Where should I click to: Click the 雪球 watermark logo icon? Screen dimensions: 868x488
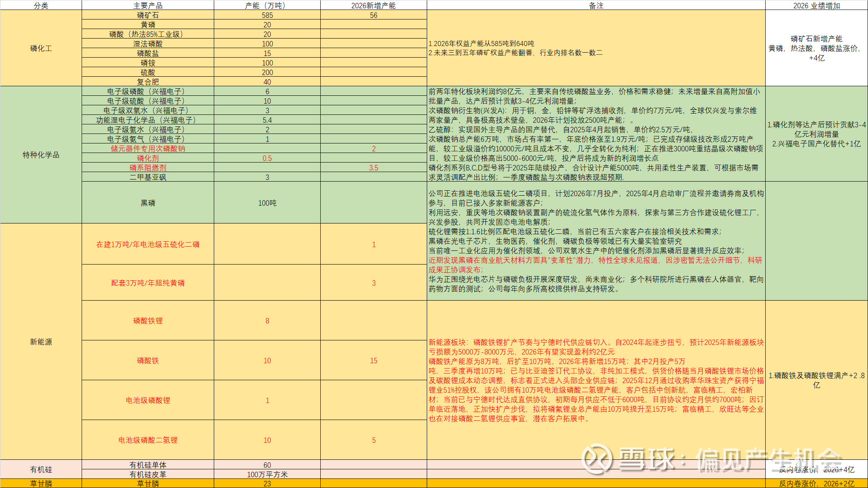tap(597, 459)
